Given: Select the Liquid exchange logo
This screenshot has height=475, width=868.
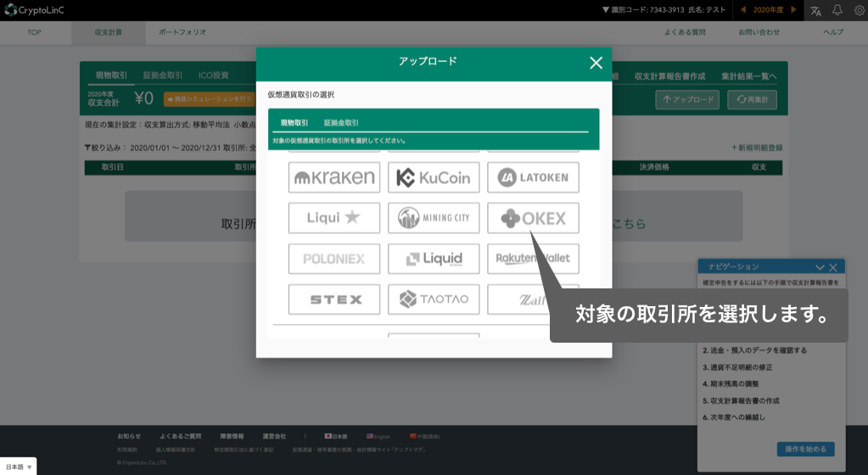Looking at the screenshot, I should 434,259.
